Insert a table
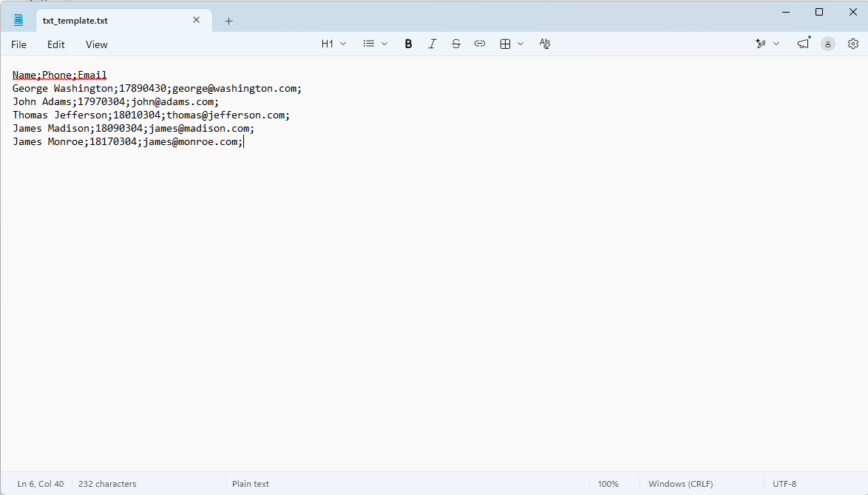868x495 pixels. (505, 44)
